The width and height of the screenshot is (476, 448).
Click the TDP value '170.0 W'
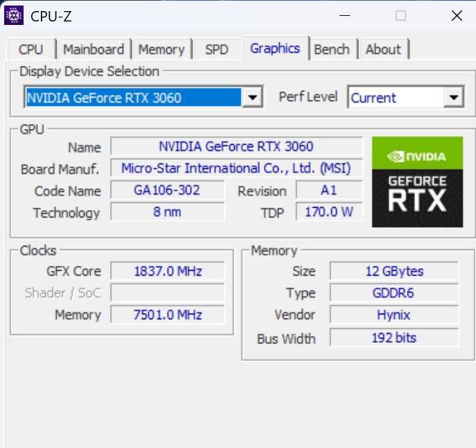point(329,212)
